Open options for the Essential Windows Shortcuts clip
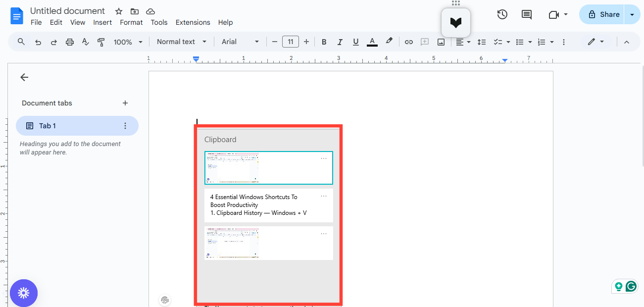 point(324,196)
